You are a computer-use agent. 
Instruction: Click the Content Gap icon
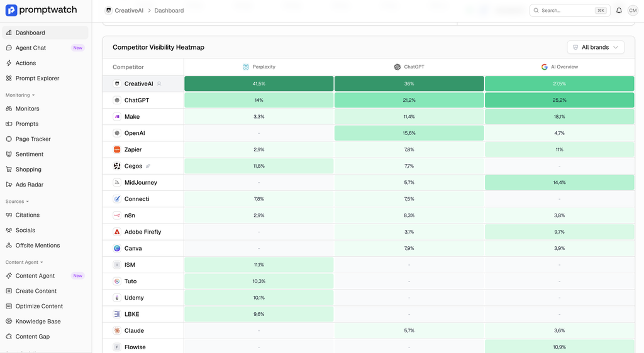tap(9, 337)
